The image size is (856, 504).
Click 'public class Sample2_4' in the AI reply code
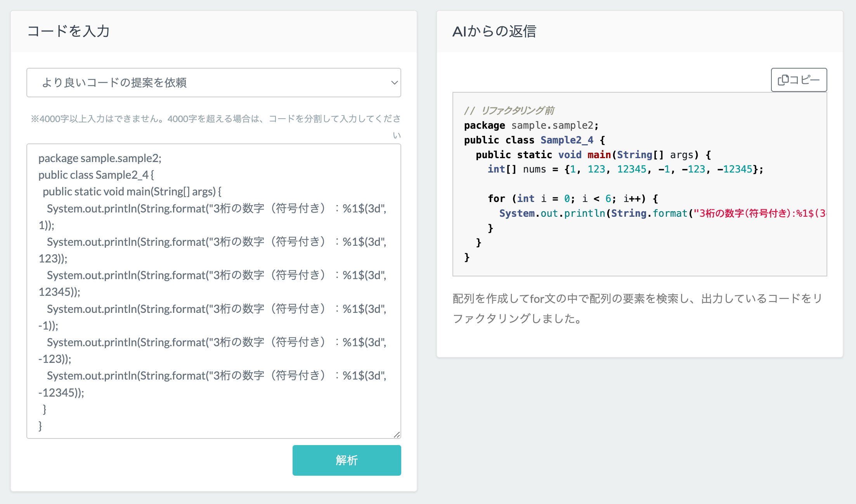click(534, 140)
